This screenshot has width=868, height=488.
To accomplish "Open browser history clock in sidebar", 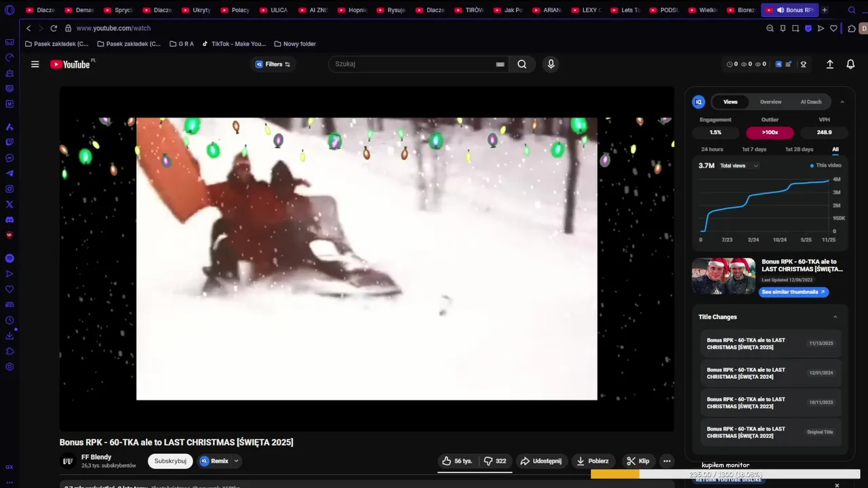I will pyautogui.click(x=9, y=321).
